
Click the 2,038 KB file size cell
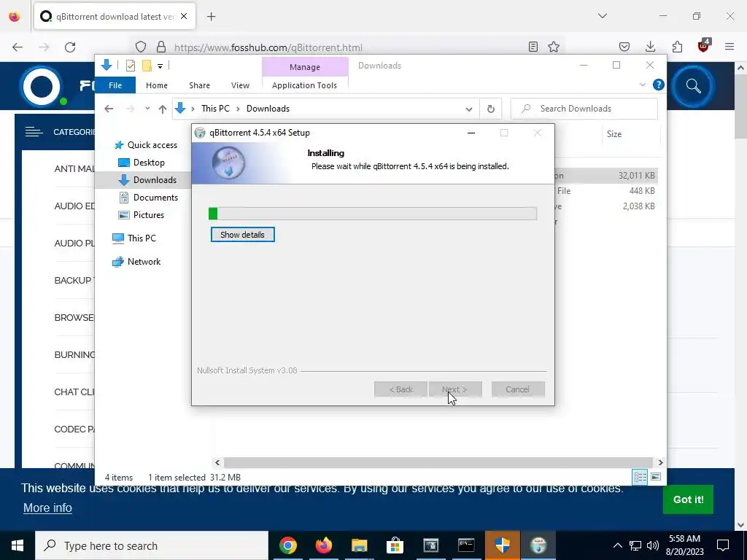(638, 206)
